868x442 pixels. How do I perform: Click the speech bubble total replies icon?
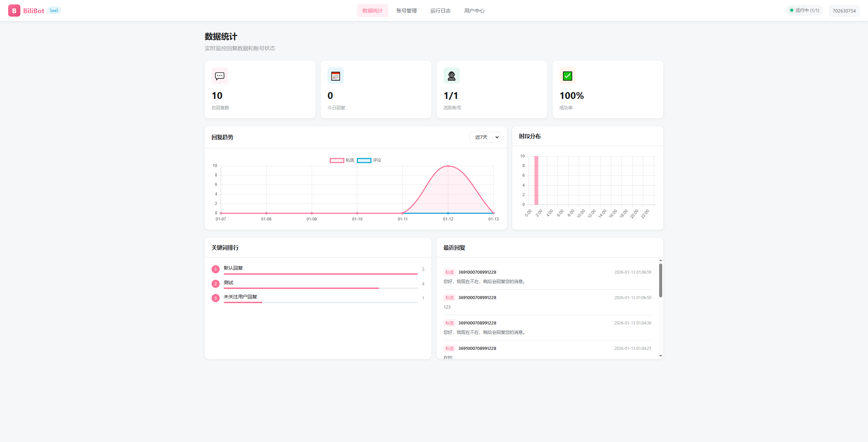(x=219, y=76)
